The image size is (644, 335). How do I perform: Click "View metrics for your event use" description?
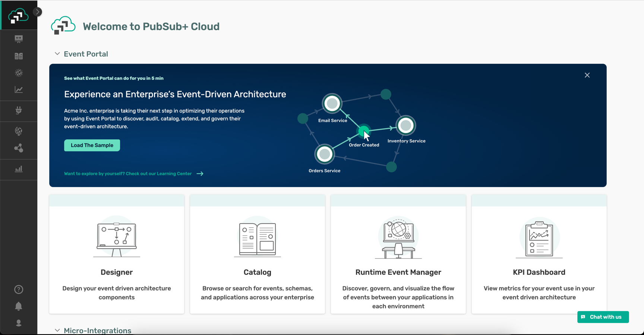click(x=539, y=293)
